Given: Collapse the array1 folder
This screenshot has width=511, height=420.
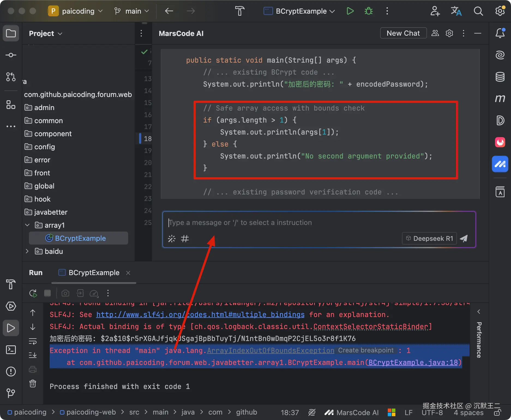Looking at the screenshot, I should click(x=27, y=225).
